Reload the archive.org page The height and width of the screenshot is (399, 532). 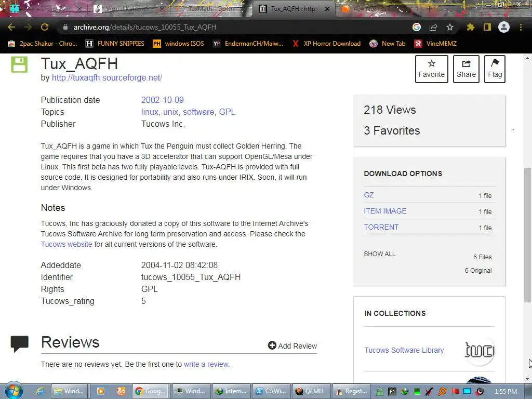tap(45, 27)
